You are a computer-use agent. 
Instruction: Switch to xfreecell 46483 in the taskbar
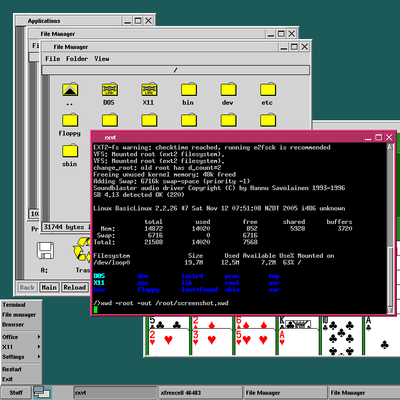201,393
